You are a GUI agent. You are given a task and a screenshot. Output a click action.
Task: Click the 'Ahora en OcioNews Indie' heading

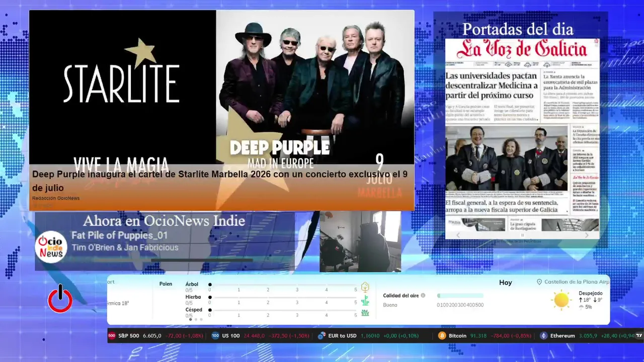tap(164, 221)
